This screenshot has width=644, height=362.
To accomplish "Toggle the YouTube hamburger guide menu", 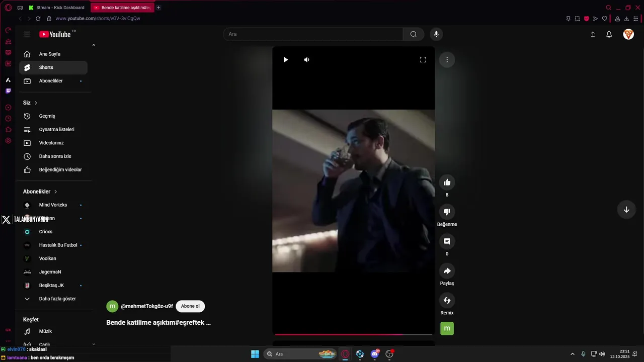I will 27,34.
